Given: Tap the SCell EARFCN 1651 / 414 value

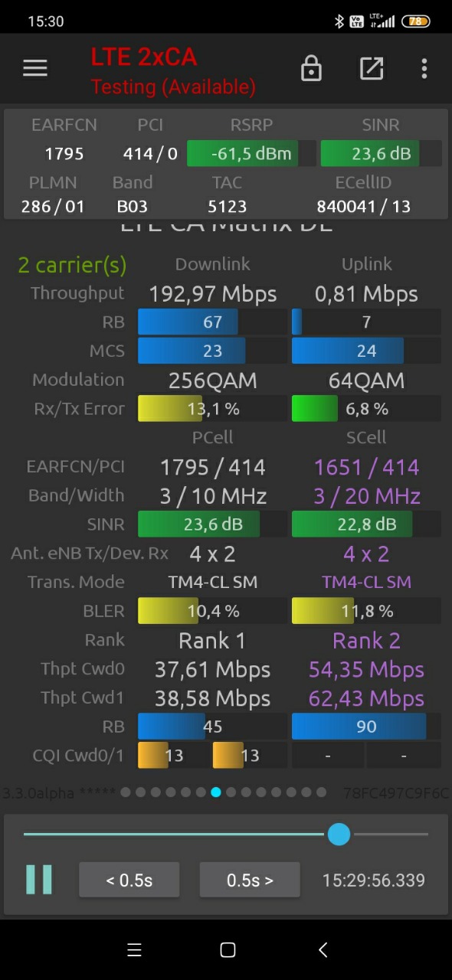Looking at the screenshot, I should pyautogui.click(x=366, y=467).
